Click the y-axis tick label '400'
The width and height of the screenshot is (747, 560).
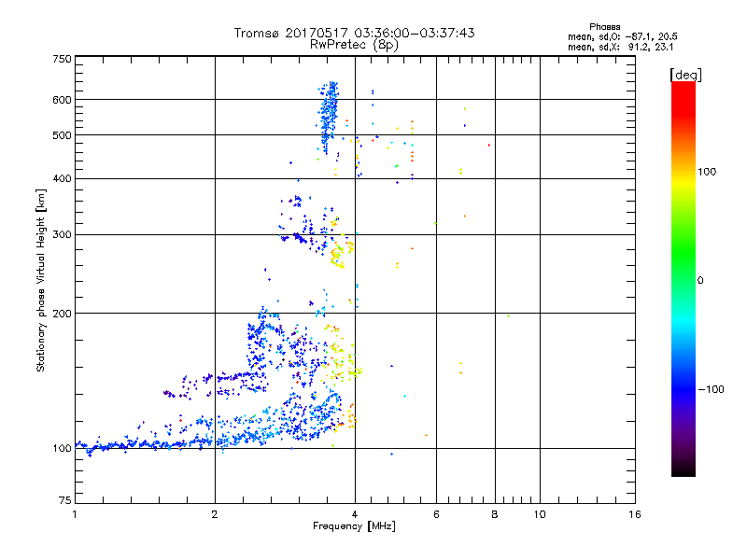62,178
